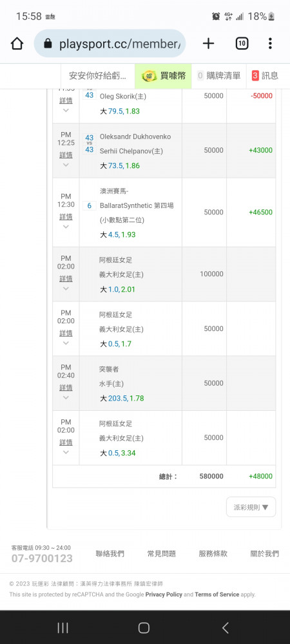Expand chevron under PM 02:40 突襲者 row
The height and width of the screenshot is (644, 290).
[66, 397]
